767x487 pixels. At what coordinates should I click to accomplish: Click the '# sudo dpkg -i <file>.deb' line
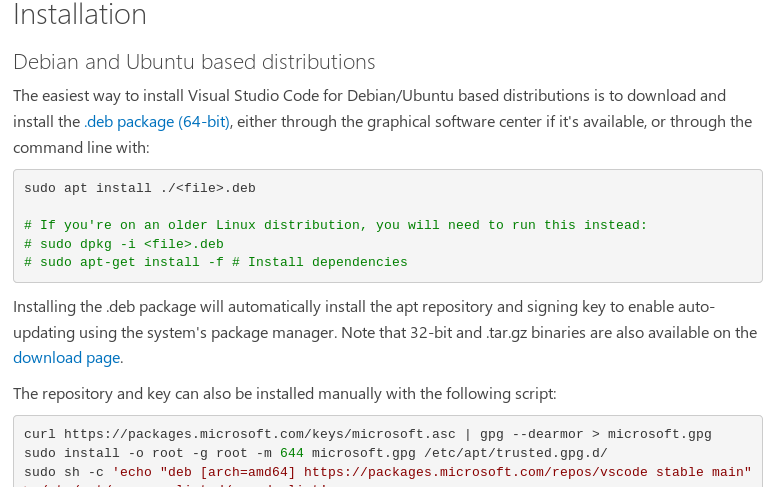124,244
